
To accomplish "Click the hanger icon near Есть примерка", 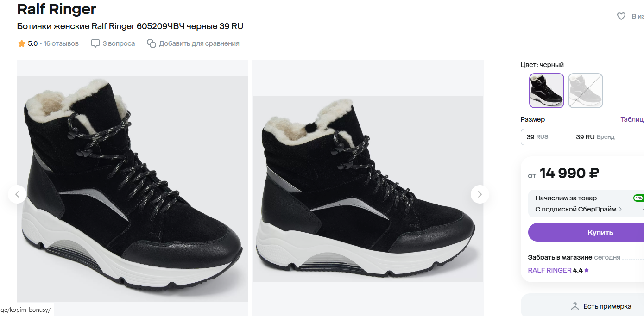I will (x=575, y=306).
